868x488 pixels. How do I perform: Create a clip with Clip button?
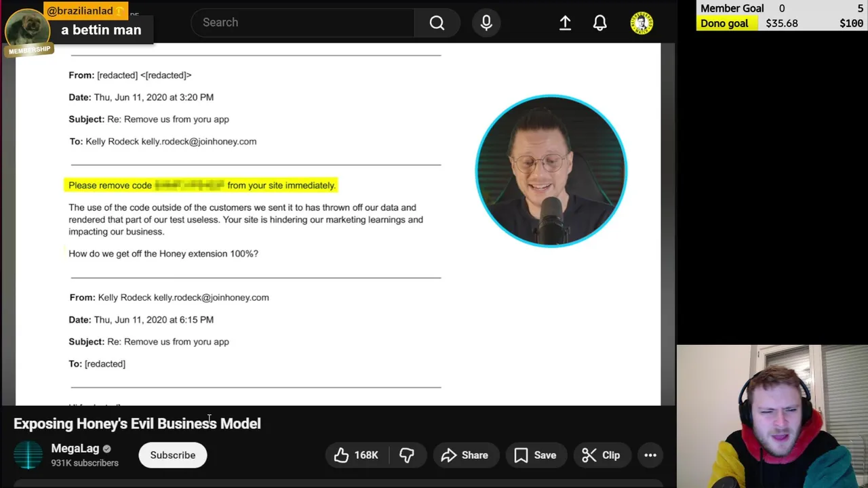(x=601, y=455)
